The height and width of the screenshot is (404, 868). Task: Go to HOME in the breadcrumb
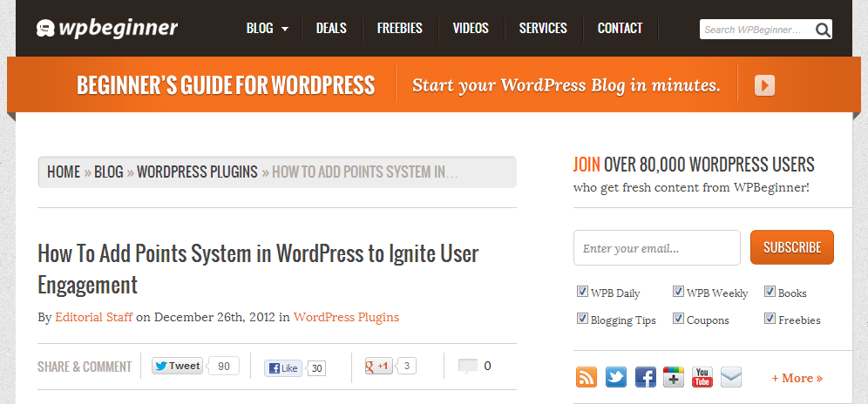(x=64, y=172)
